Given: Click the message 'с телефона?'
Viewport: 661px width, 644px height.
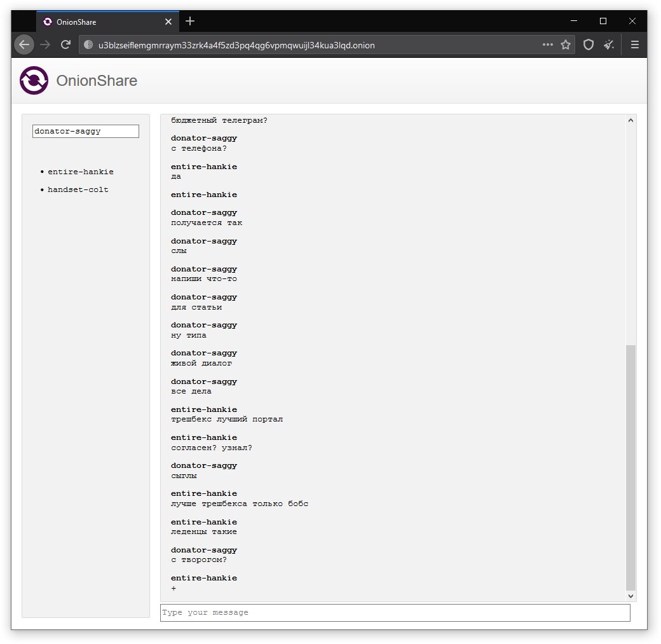Looking at the screenshot, I should [x=199, y=149].
